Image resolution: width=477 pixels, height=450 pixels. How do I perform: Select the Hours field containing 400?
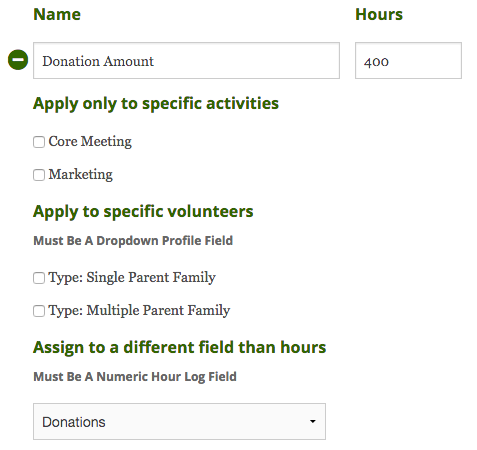(408, 61)
